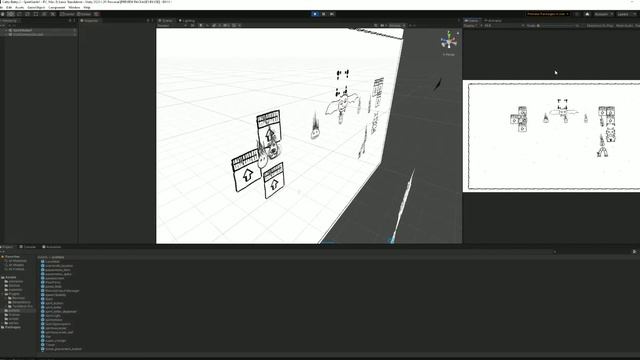Viewport: 640px width, 360px height.
Task: Click the Inspector panel options menu
Action: 153,20
